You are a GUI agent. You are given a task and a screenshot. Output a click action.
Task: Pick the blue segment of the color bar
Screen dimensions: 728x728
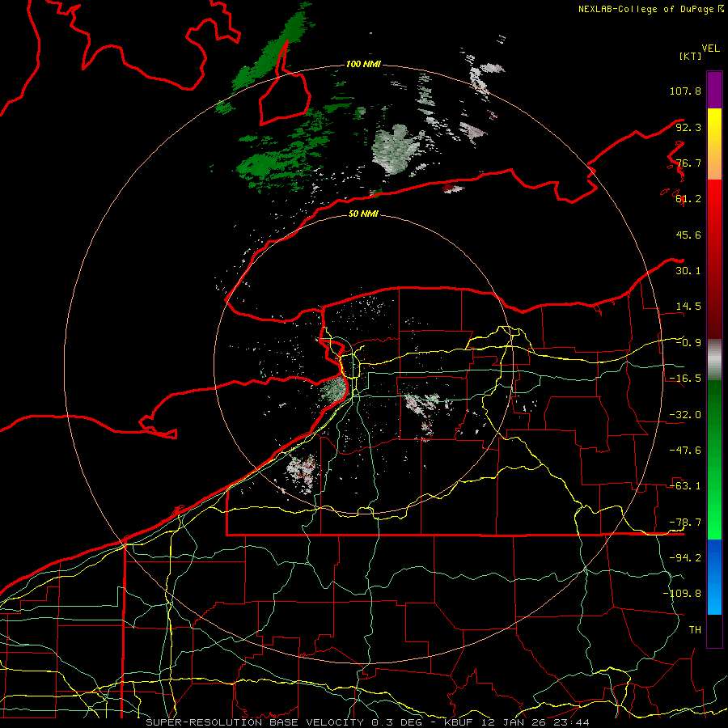point(714,577)
